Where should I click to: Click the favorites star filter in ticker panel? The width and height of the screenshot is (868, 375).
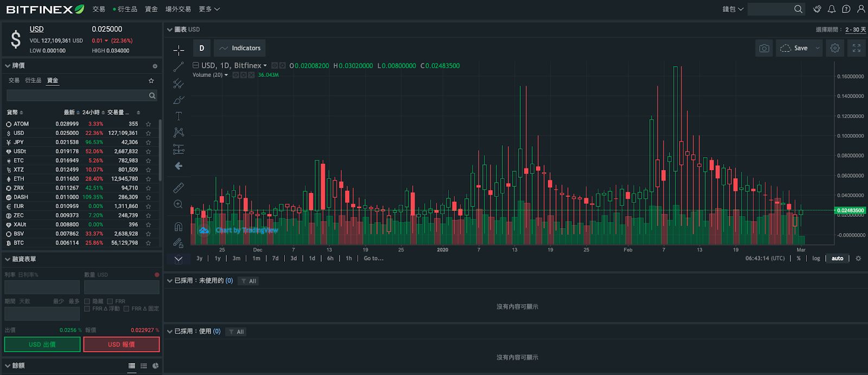[x=151, y=81]
